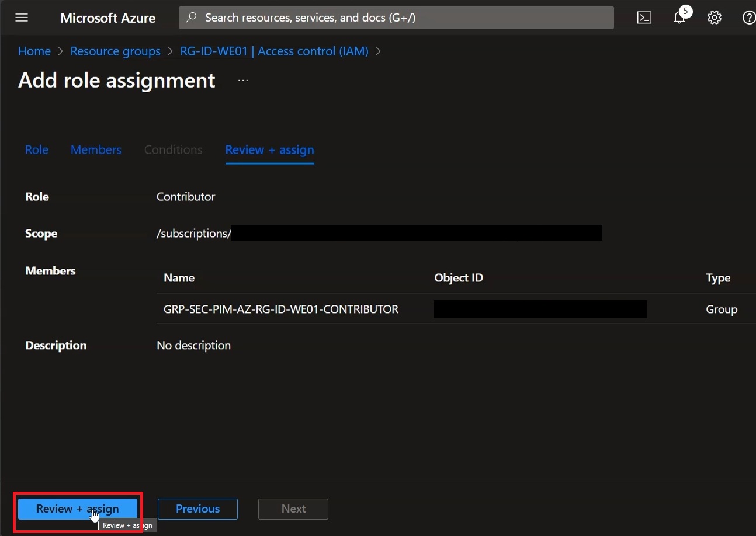Click the Contributor role value
Viewport: 756px width, 536px height.
[x=186, y=197]
